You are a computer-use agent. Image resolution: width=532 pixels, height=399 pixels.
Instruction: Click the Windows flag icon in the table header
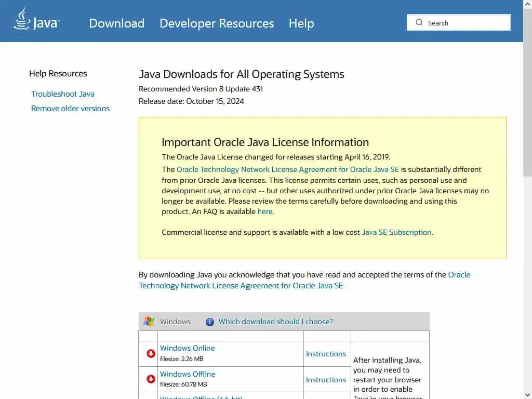(x=149, y=321)
